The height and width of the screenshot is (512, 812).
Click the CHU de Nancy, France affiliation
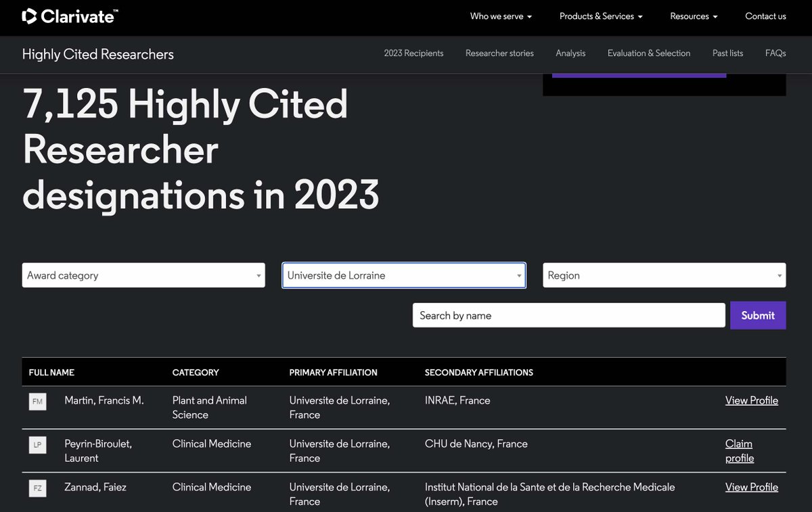click(476, 444)
